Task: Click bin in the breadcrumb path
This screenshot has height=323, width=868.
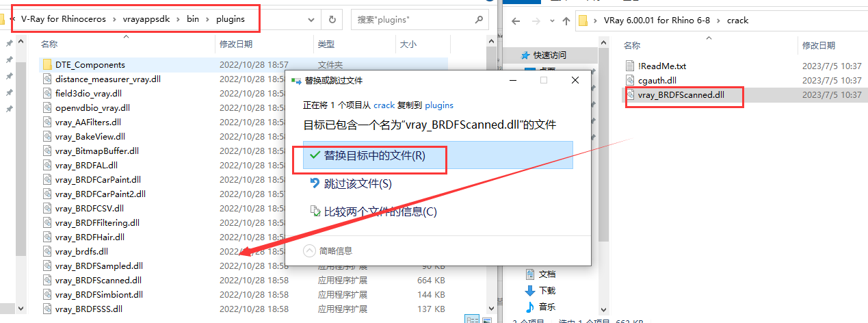Action: [x=194, y=19]
